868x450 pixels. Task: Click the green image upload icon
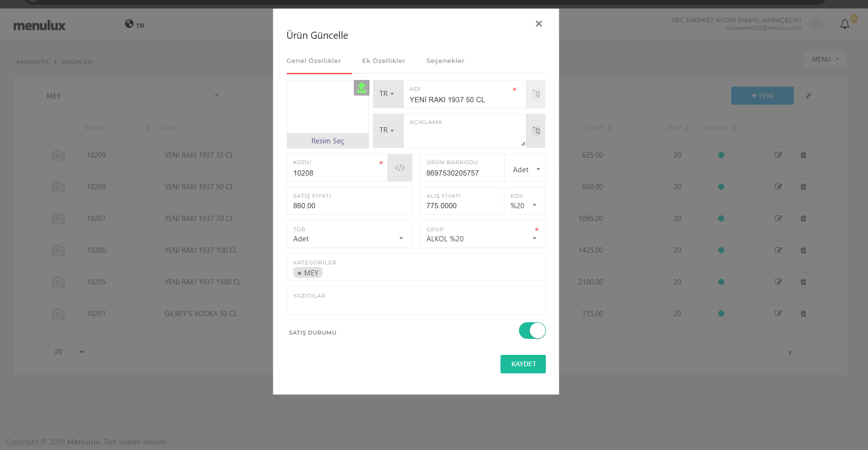pyautogui.click(x=361, y=88)
